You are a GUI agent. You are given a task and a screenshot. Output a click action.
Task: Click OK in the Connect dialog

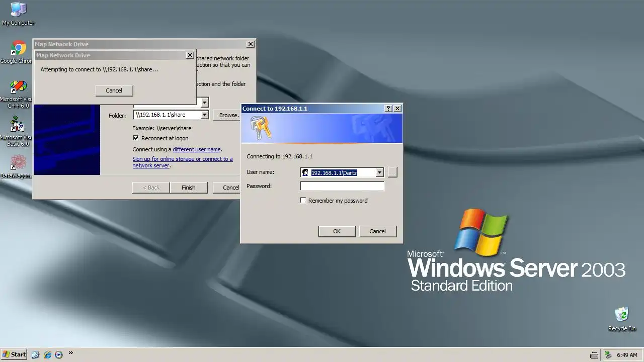pyautogui.click(x=337, y=231)
